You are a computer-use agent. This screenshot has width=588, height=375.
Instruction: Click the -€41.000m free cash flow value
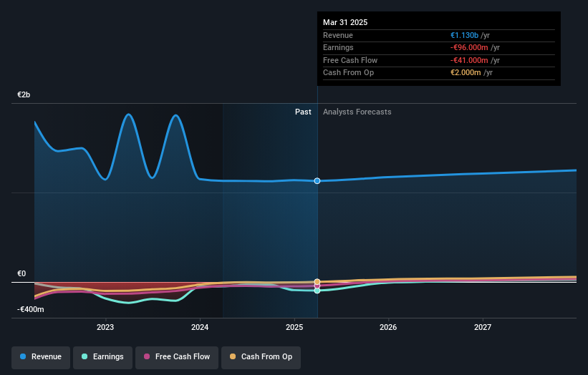point(469,60)
